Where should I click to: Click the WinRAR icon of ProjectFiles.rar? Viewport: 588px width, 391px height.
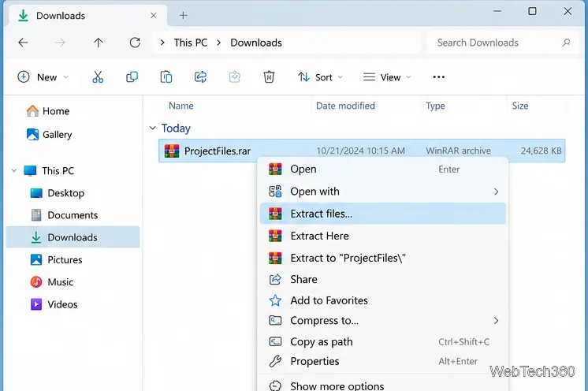(172, 151)
